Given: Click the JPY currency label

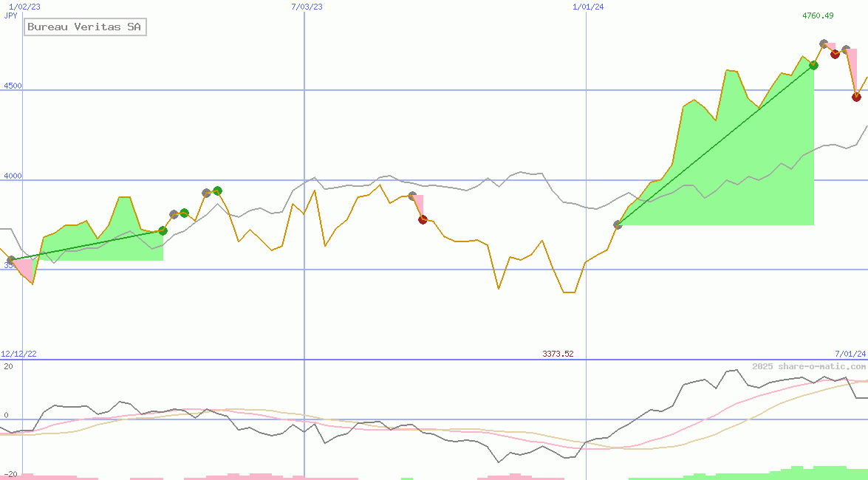Looking at the screenshot, I should click(x=10, y=16).
